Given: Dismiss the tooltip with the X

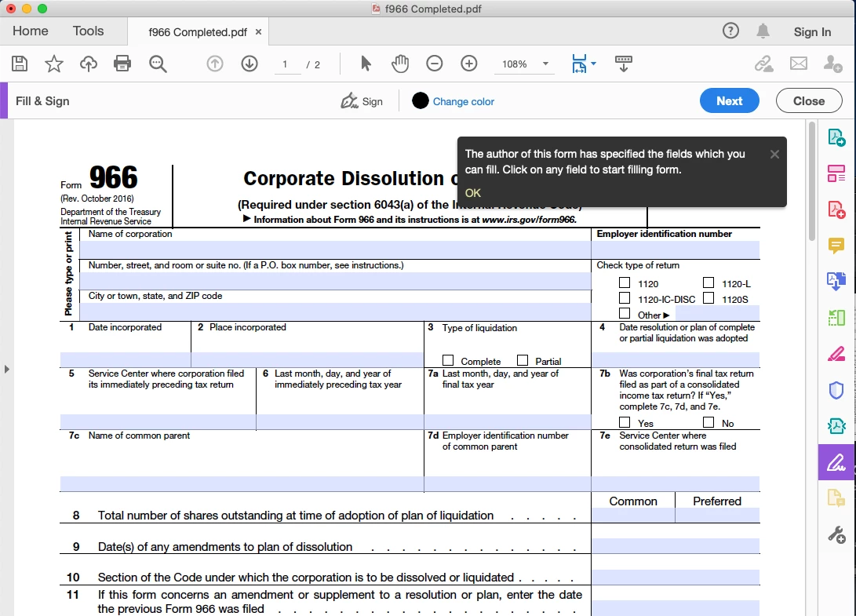Looking at the screenshot, I should (x=774, y=155).
